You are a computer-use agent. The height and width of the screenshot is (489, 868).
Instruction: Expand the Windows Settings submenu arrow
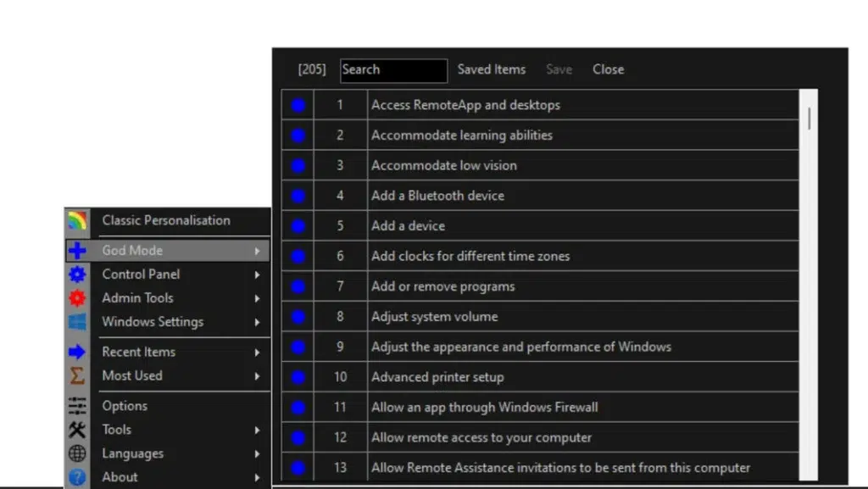pyautogui.click(x=258, y=322)
